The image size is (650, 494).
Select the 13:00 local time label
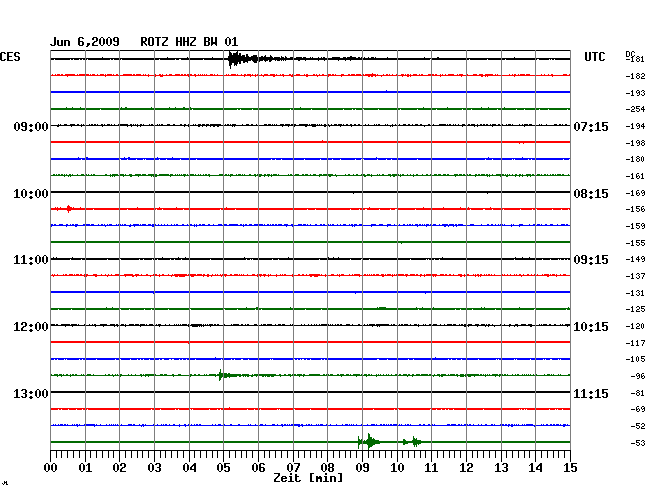pyautogui.click(x=31, y=393)
